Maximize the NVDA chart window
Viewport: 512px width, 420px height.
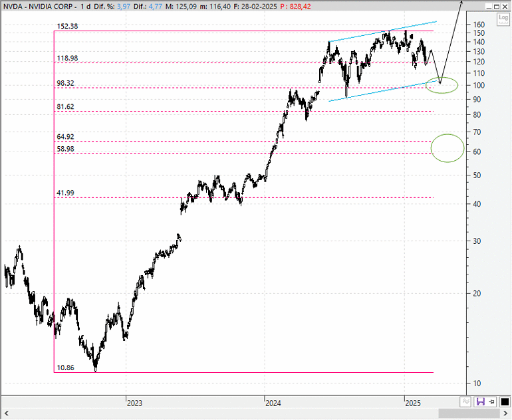click(497, 7)
